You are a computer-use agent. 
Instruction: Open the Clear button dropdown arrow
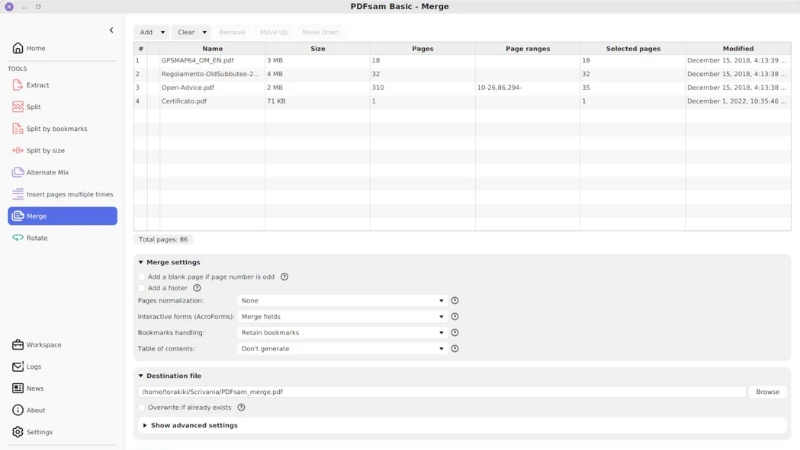(205, 32)
